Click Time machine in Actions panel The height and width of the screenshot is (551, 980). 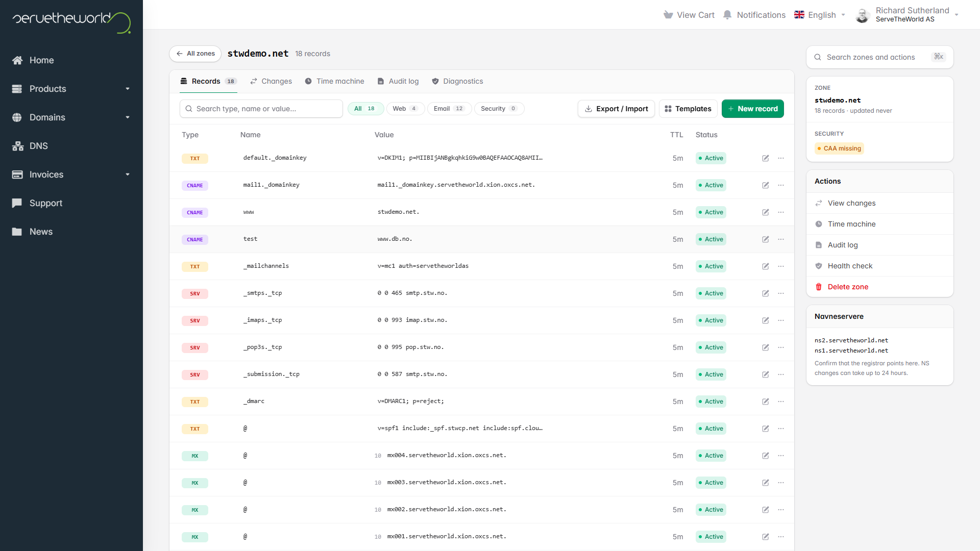pyautogui.click(x=880, y=224)
